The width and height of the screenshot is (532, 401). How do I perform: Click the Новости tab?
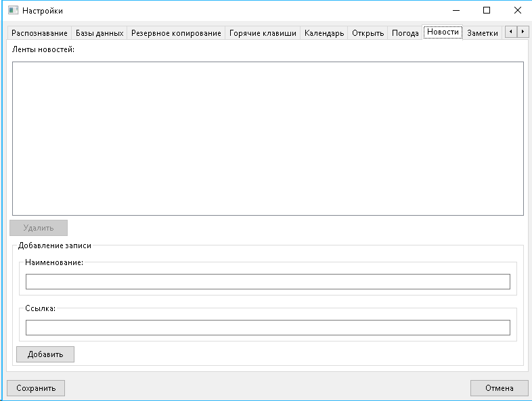pyautogui.click(x=443, y=32)
